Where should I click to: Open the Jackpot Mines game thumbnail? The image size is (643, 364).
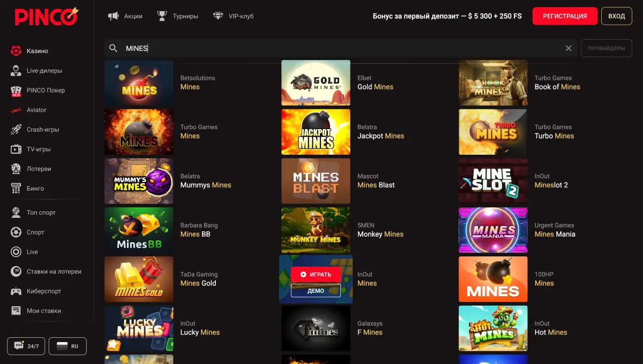(x=316, y=132)
